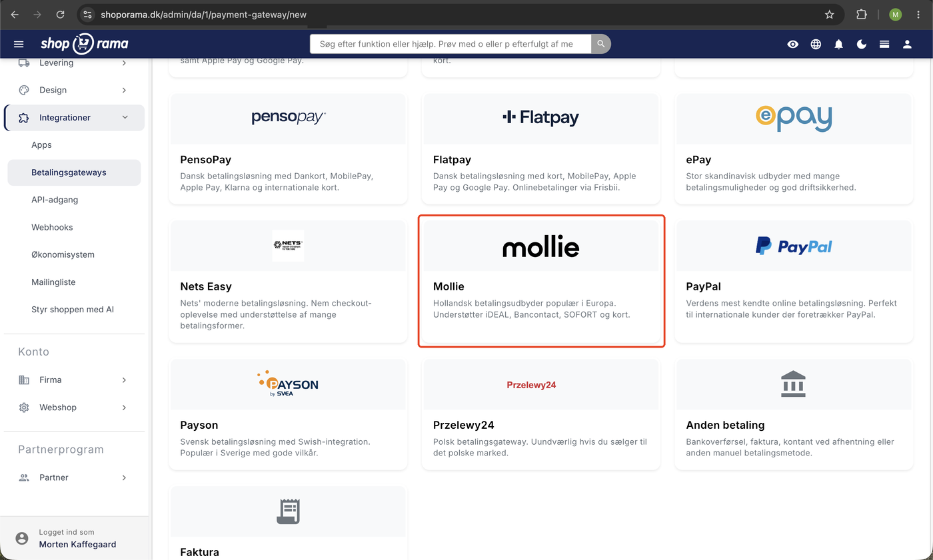Screen dimensions: 933x560
Task: Click the Integrationer puzzle icon
Action: pyautogui.click(x=24, y=118)
